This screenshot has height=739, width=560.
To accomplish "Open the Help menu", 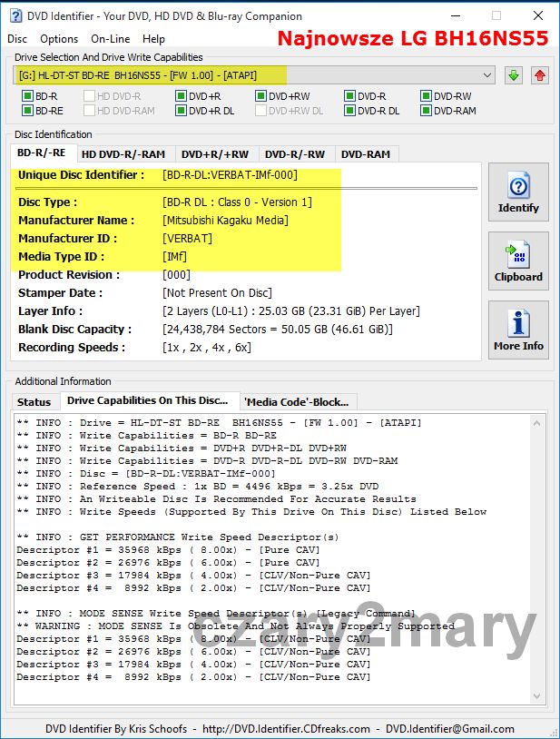I will (x=153, y=39).
